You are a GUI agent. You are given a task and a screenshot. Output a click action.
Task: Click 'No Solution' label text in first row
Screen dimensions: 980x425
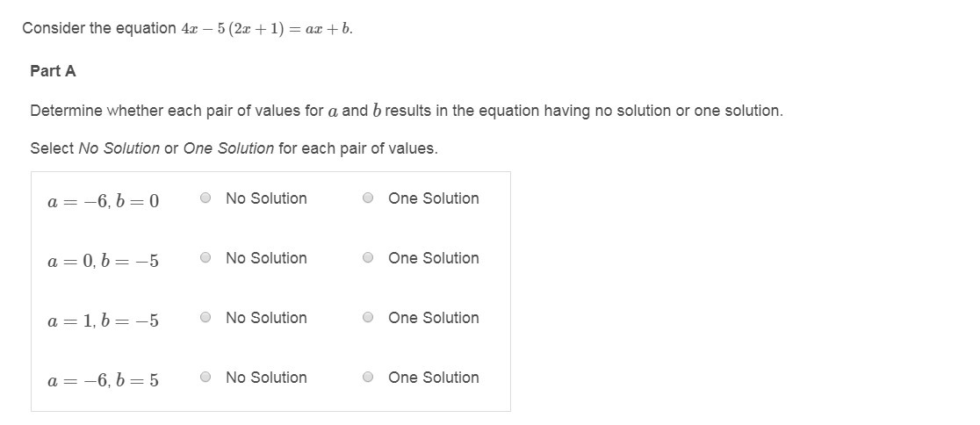coord(266,198)
